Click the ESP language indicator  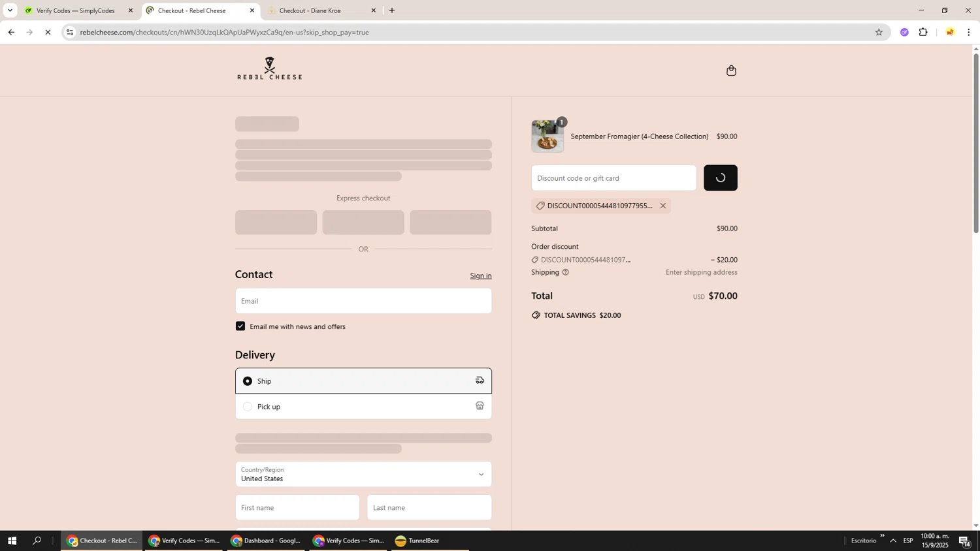pyautogui.click(x=908, y=541)
